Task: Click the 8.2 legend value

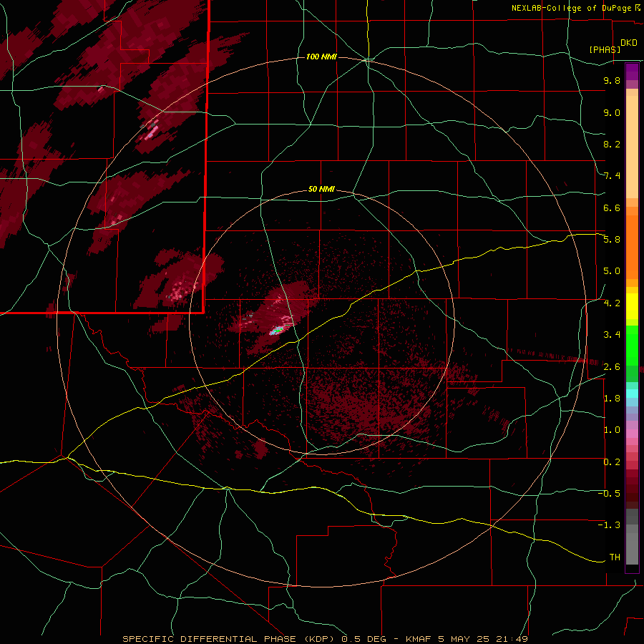Action: point(612,144)
